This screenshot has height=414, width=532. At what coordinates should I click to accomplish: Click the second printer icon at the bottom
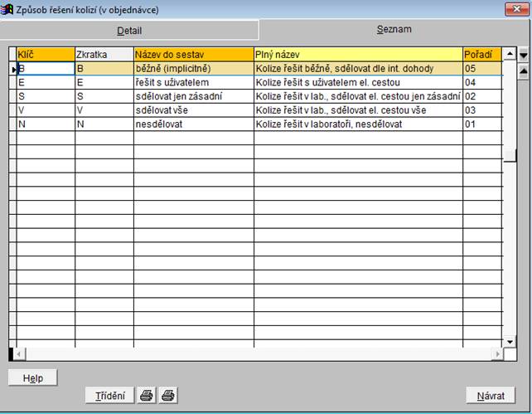click(x=168, y=396)
